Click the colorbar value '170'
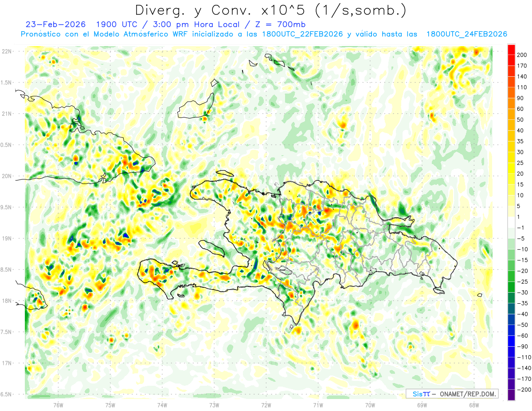Screen dimensions: 532x411 point(522,66)
